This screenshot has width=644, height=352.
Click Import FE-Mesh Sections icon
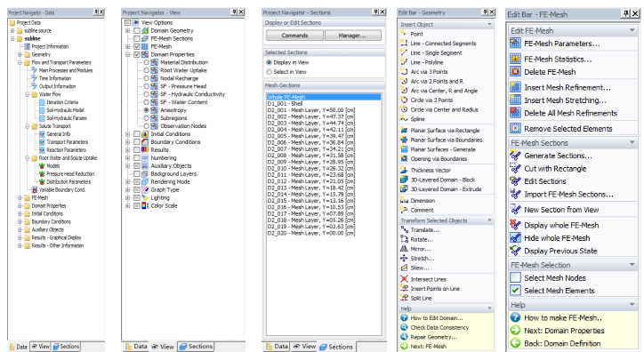515,194
